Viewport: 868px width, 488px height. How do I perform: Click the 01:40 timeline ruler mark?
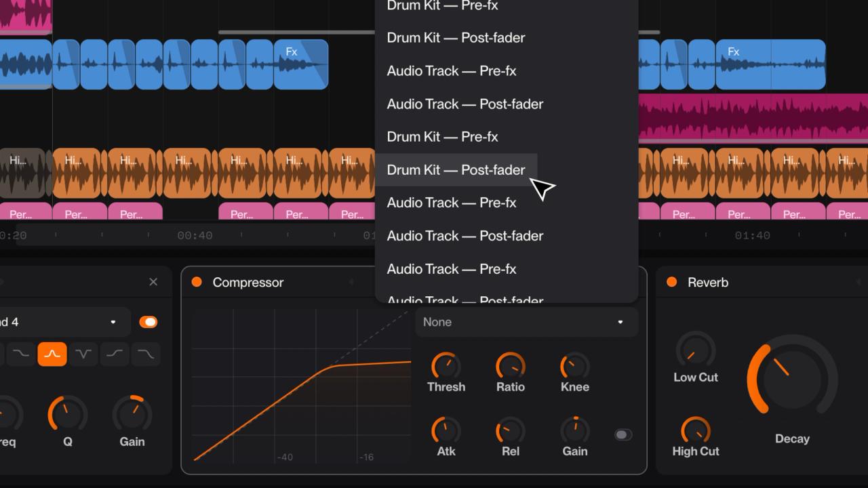(752, 236)
